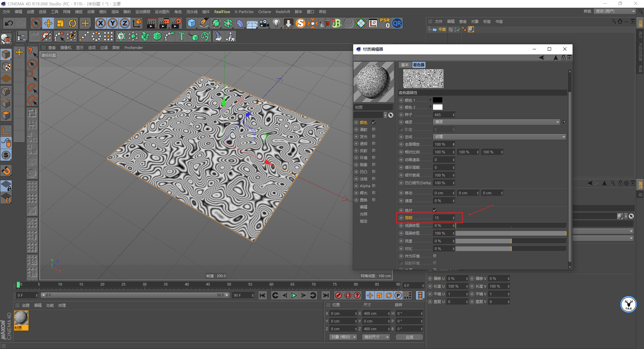
Task: Click the 应用 apply button
Action: (409, 337)
